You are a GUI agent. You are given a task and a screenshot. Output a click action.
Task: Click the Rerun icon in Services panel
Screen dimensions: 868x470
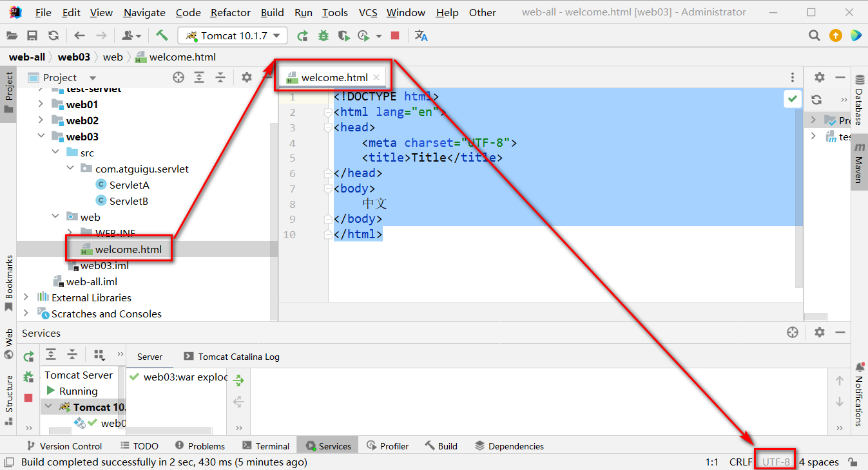click(28, 356)
